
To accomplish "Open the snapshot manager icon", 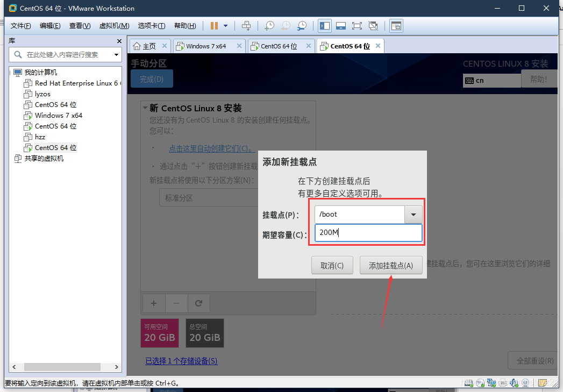I will tap(302, 26).
